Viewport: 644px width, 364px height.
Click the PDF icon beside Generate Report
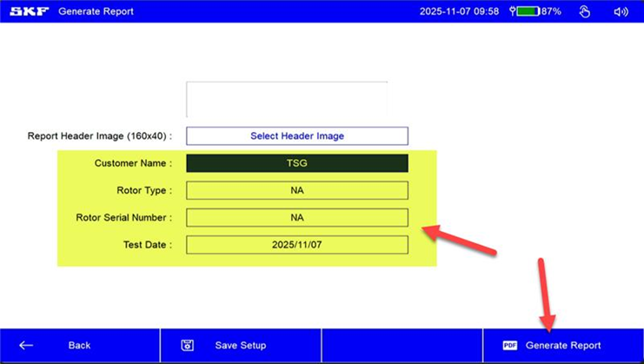(510, 345)
